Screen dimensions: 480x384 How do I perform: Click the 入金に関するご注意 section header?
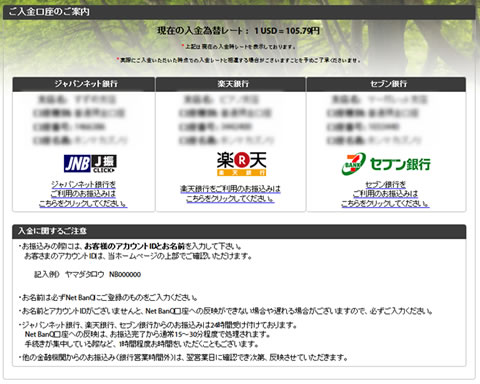[x=239, y=231]
